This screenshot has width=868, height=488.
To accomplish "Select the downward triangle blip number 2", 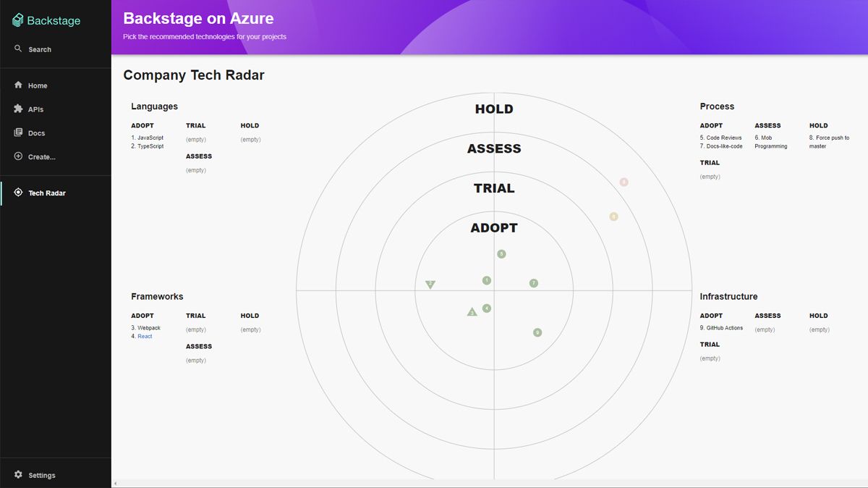I will (430, 284).
